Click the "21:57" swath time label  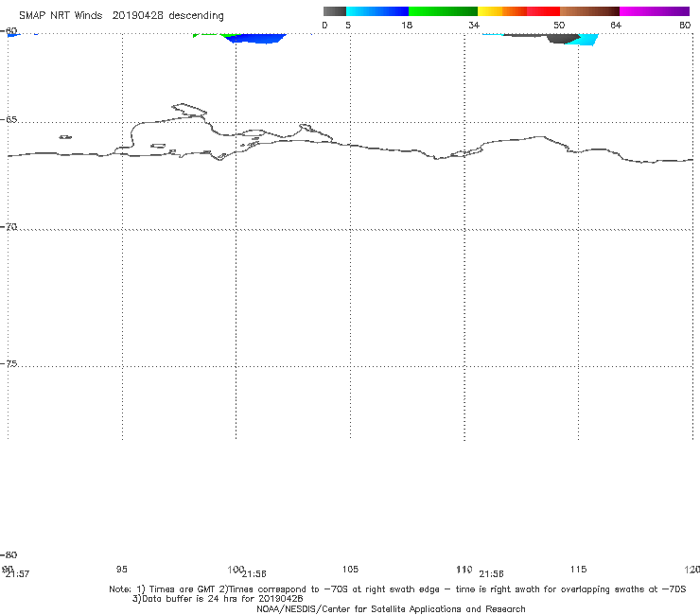[18, 574]
